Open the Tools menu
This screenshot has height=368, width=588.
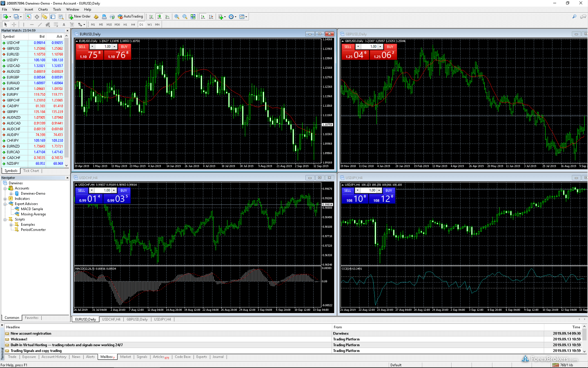point(57,9)
